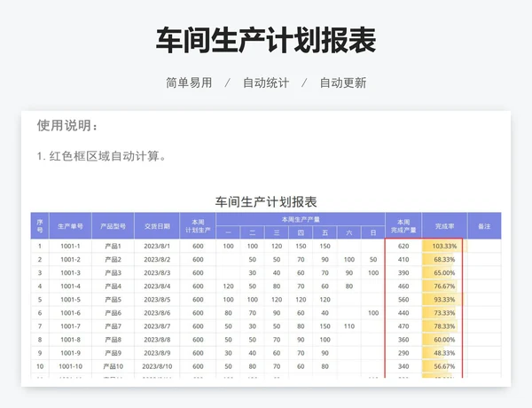
Task: Select delivery date cell 2023/8/9
Action: (x=157, y=353)
